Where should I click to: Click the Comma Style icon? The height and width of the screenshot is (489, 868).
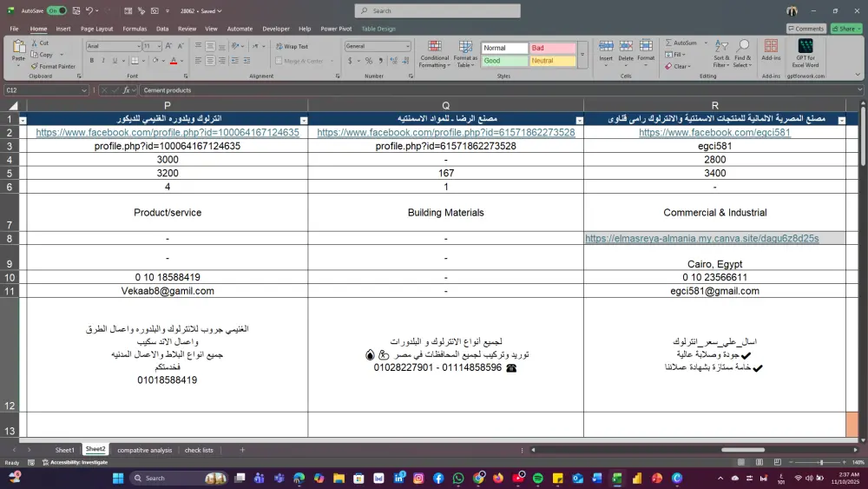coord(380,60)
